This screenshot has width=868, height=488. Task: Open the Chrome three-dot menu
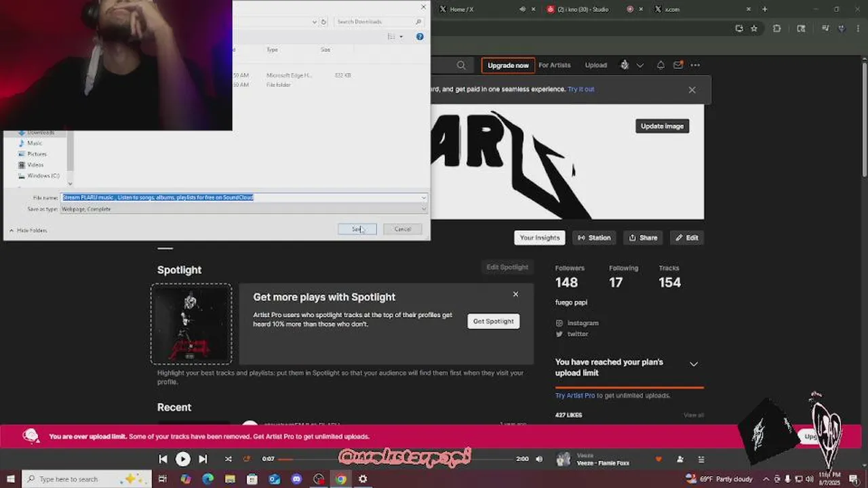click(856, 28)
